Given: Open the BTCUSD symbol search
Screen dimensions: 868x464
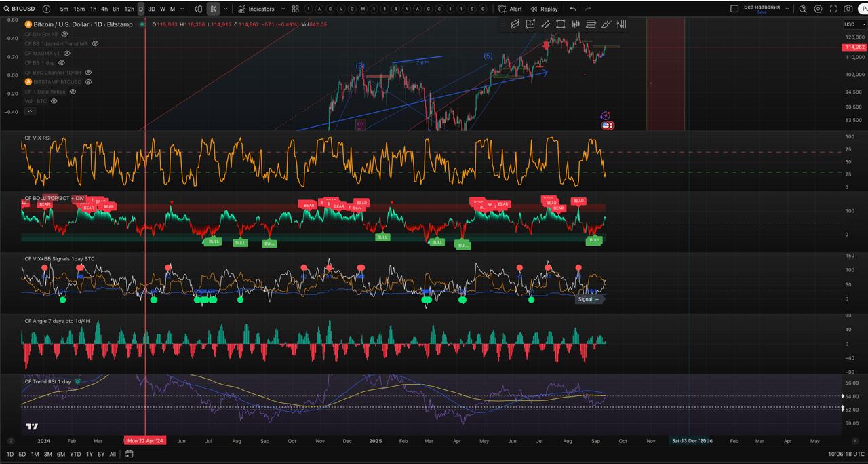Looking at the screenshot, I should (x=19, y=9).
